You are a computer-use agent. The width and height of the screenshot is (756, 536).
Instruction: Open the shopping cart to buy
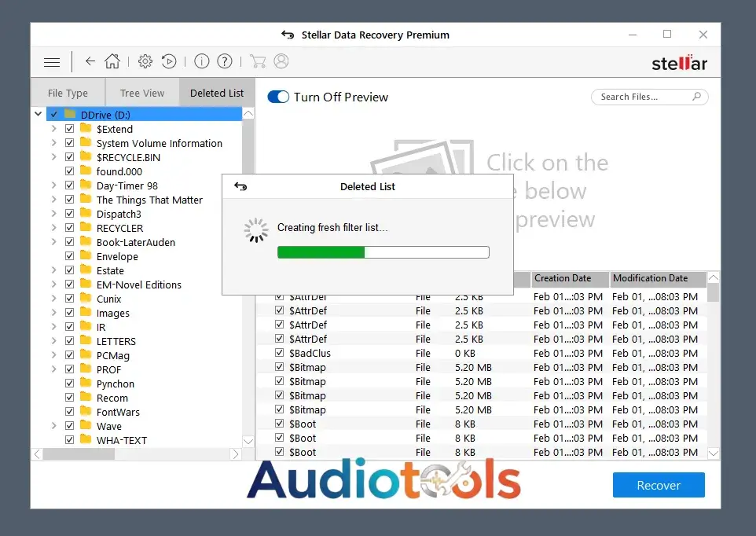pos(258,61)
